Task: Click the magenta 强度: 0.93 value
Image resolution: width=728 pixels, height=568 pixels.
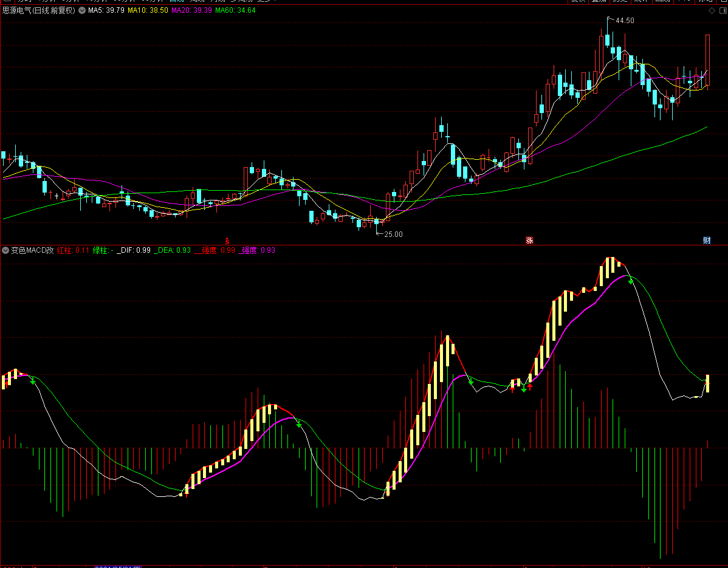Action: point(257,250)
